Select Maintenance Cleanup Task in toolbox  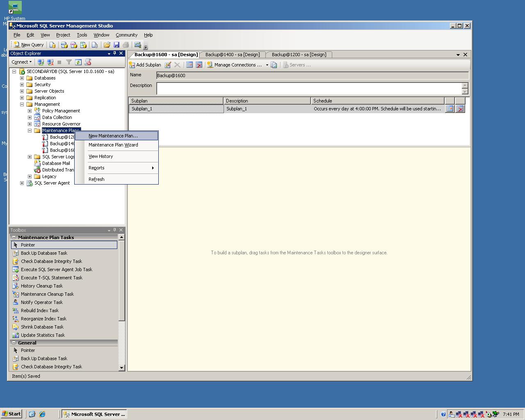[64, 294]
